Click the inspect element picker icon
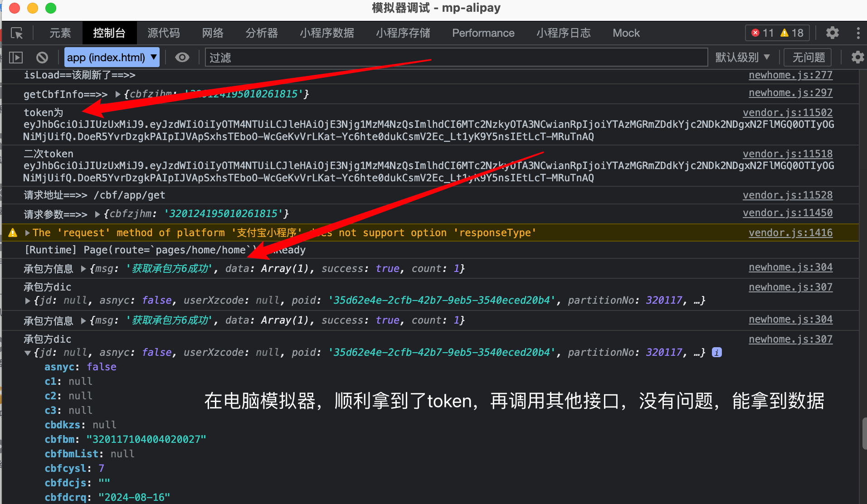Image resolution: width=867 pixels, height=504 pixels. pyautogui.click(x=17, y=33)
